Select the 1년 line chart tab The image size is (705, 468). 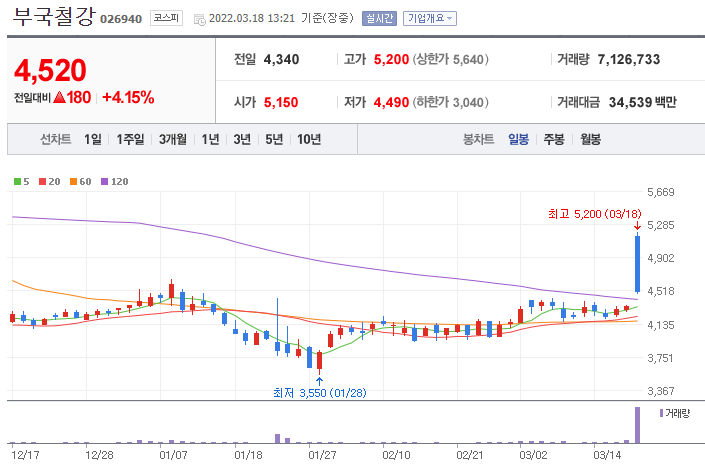tap(210, 139)
